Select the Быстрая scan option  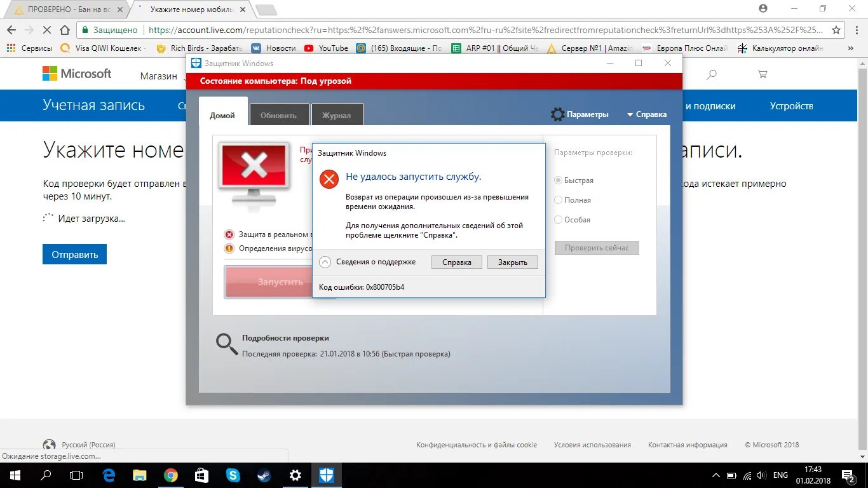pyautogui.click(x=574, y=180)
